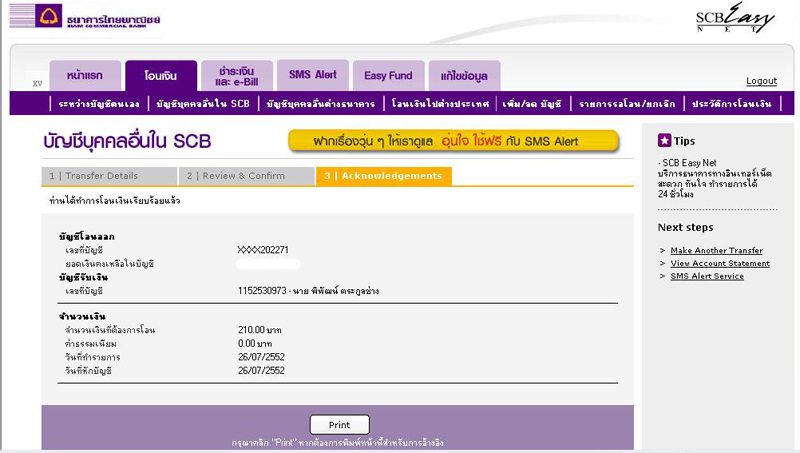Open View Account Statement link
This screenshot has height=453, width=800.
pyautogui.click(x=720, y=263)
